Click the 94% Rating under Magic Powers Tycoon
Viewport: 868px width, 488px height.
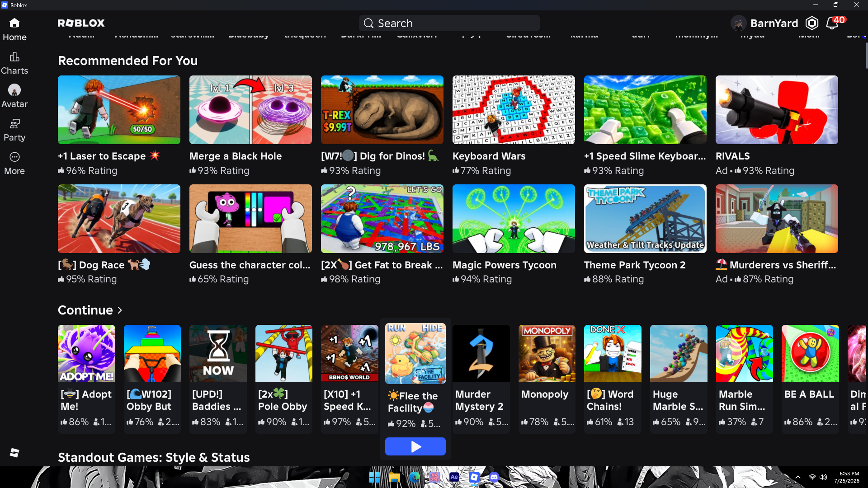pyautogui.click(x=482, y=279)
